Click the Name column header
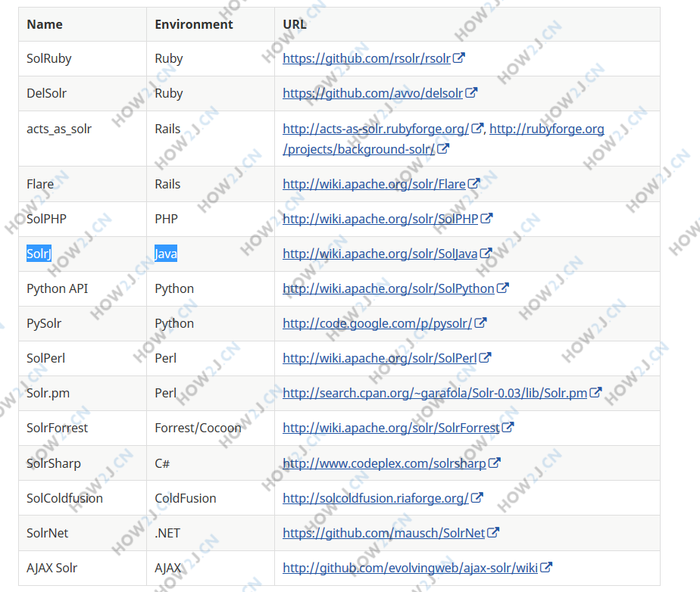700x592 pixels. (x=82, y=24)
